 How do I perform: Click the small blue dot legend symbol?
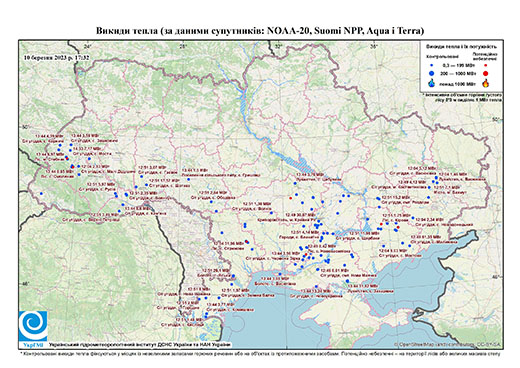[432, 65]
